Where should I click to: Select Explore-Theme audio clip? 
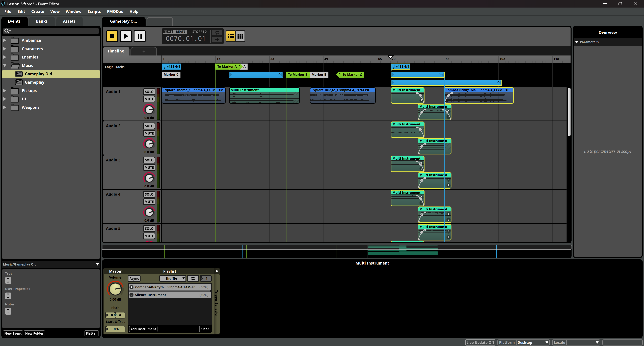194,95
